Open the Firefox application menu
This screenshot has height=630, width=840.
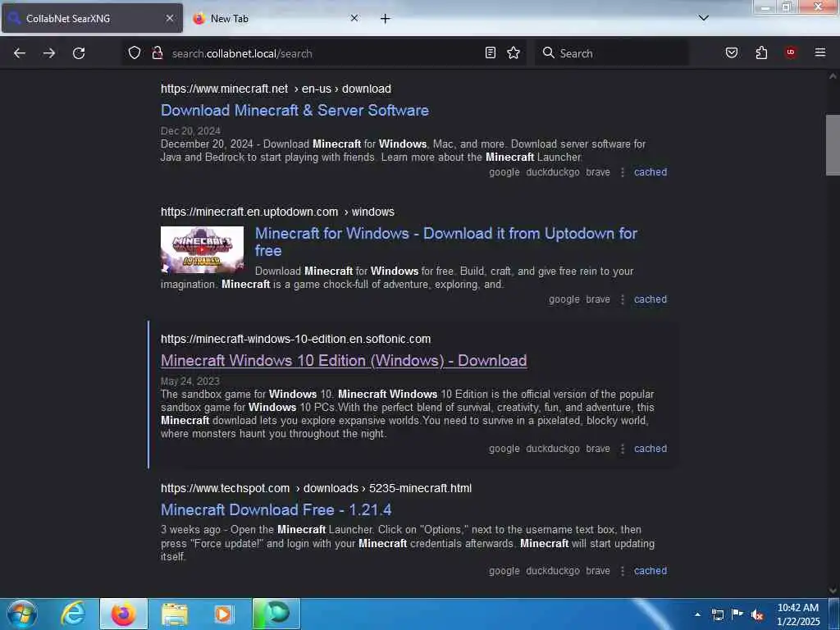click(x=820, y=52)
